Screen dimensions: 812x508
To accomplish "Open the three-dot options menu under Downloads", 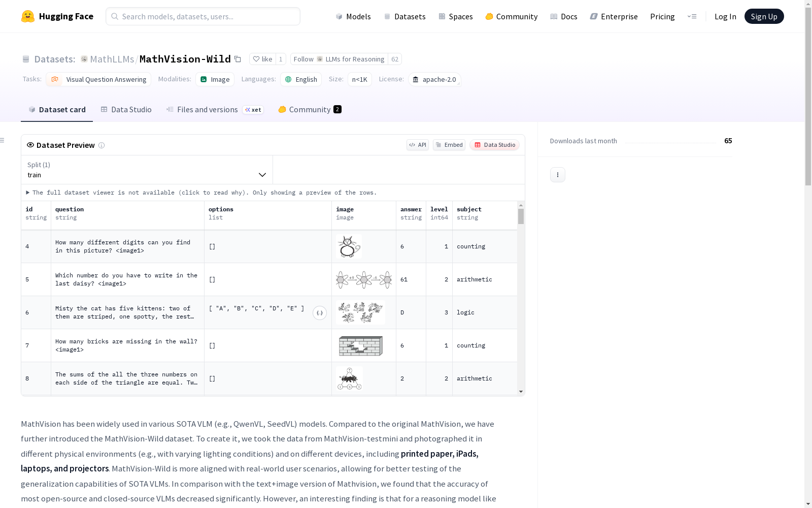I will tap(558, 175).
